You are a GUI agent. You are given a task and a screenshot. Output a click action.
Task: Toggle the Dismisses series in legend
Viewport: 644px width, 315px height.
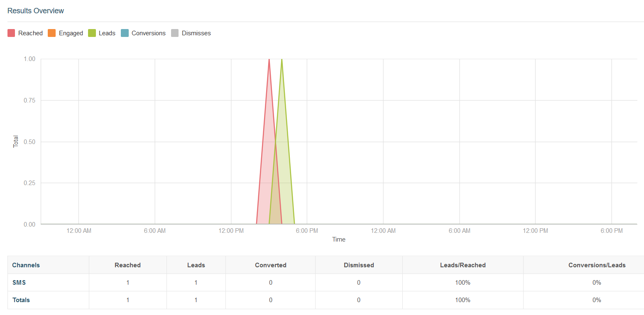(191, 33)
